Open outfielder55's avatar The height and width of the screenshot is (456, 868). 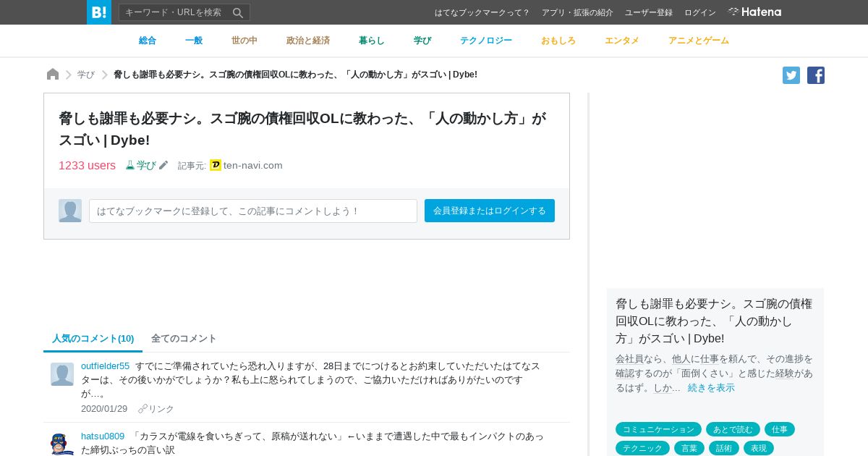coord(62,374)
